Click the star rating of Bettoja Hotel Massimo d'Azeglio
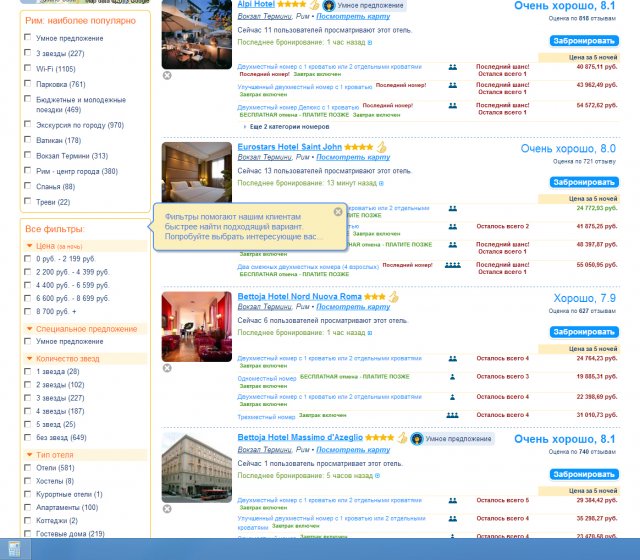This screenshot has width=640, height=560. point(379,438)
